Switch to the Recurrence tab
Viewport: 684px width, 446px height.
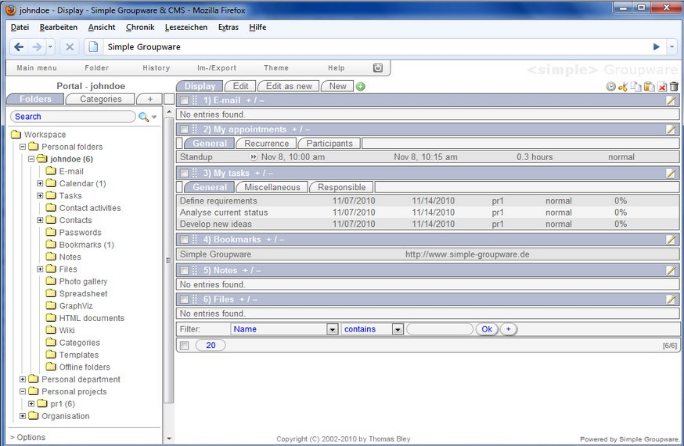[267, 144]
